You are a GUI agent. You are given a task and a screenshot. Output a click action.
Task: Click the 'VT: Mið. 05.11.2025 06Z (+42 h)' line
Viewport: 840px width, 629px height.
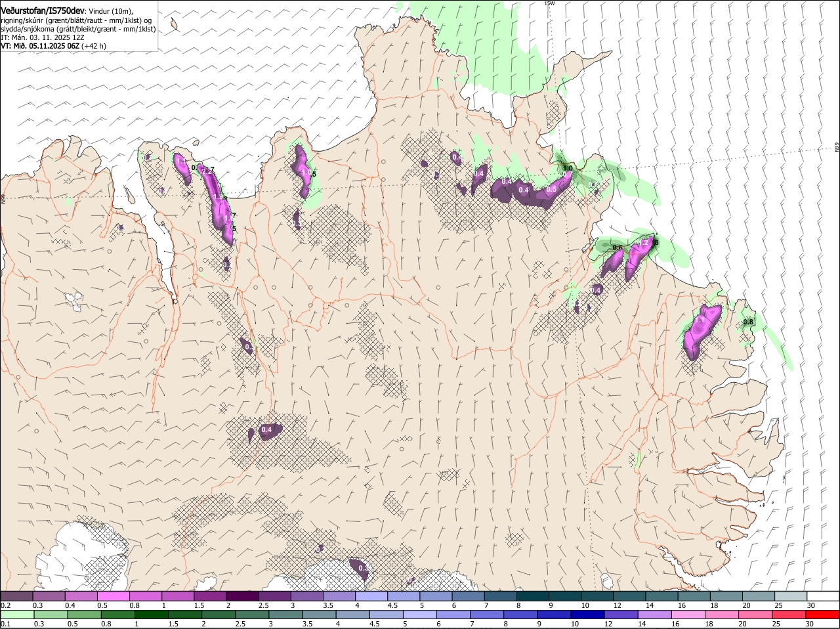53,46
